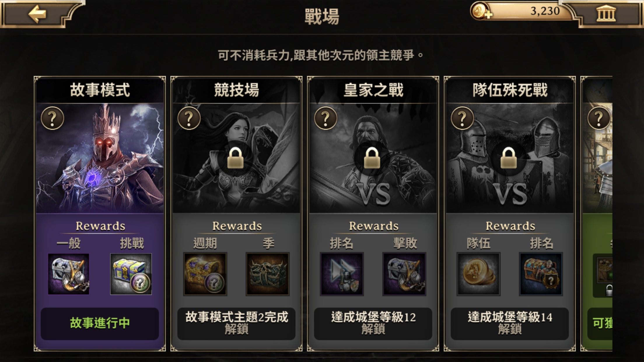View 隊伍 gold coins reward
The width and height of the screenshot is (644, 362).
click(x=478, y=274)
